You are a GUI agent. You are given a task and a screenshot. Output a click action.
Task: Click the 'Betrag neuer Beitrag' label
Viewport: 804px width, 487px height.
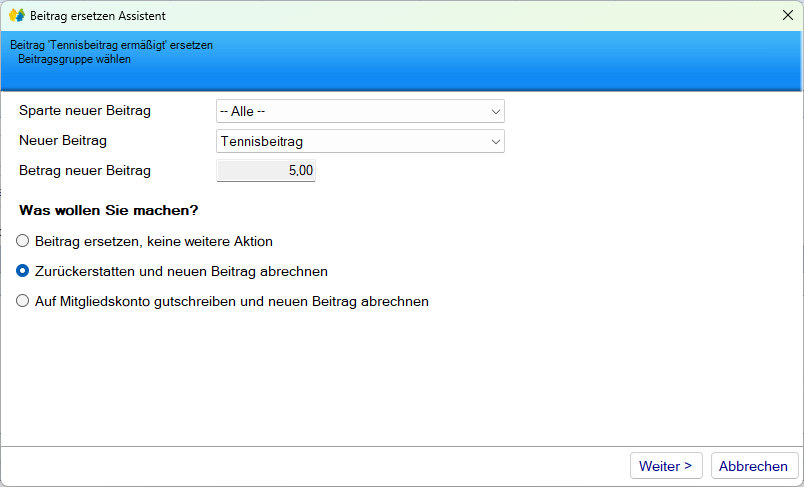85,170
